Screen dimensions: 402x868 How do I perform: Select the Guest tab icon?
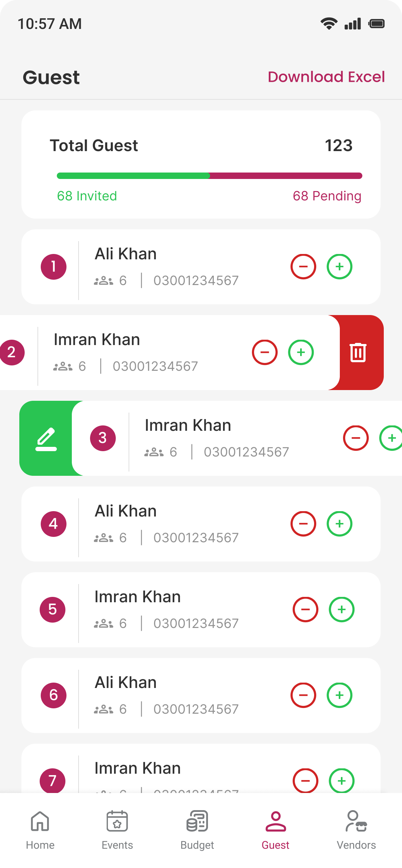(276, 821)
